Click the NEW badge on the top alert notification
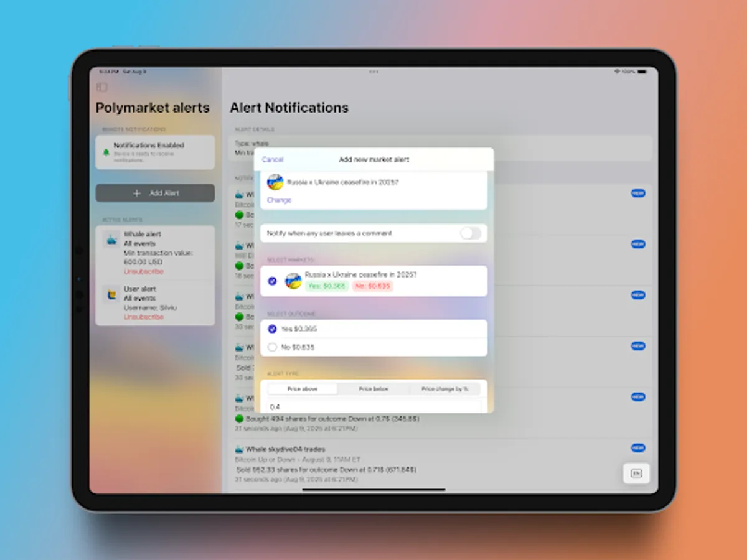Screen dimensions: 747x560 638,193
